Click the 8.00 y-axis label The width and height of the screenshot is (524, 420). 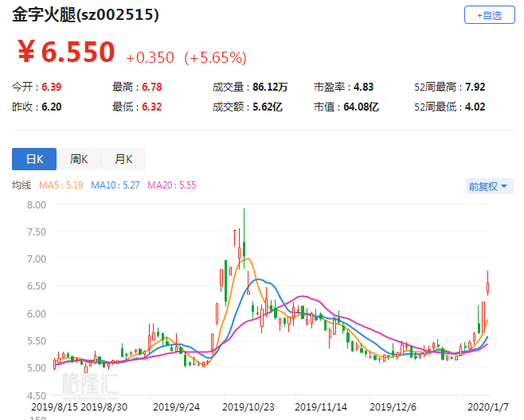tap(37, 204)
